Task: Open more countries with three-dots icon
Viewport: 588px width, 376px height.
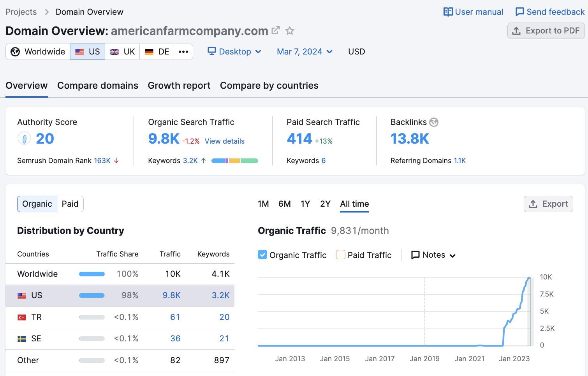Action: 183,52
